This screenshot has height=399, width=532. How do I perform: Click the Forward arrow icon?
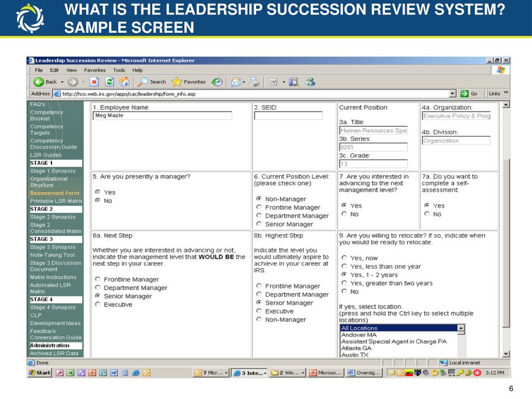tap(73, 82)
